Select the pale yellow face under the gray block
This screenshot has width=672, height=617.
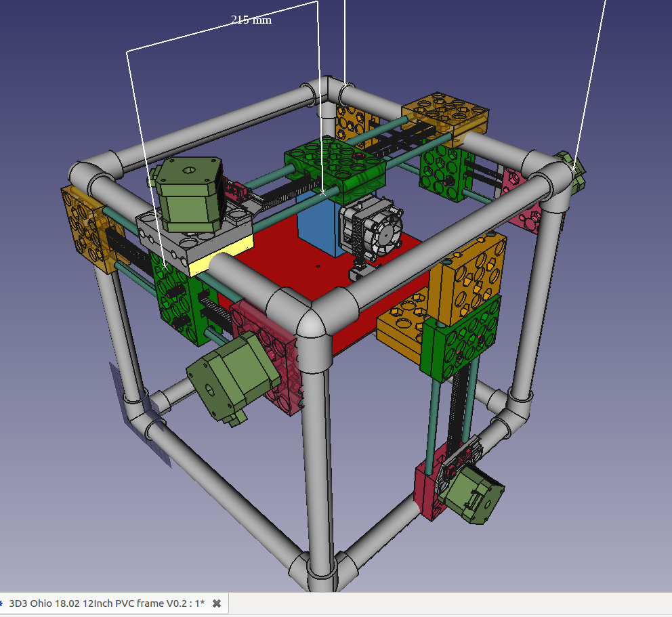[221, 256]
